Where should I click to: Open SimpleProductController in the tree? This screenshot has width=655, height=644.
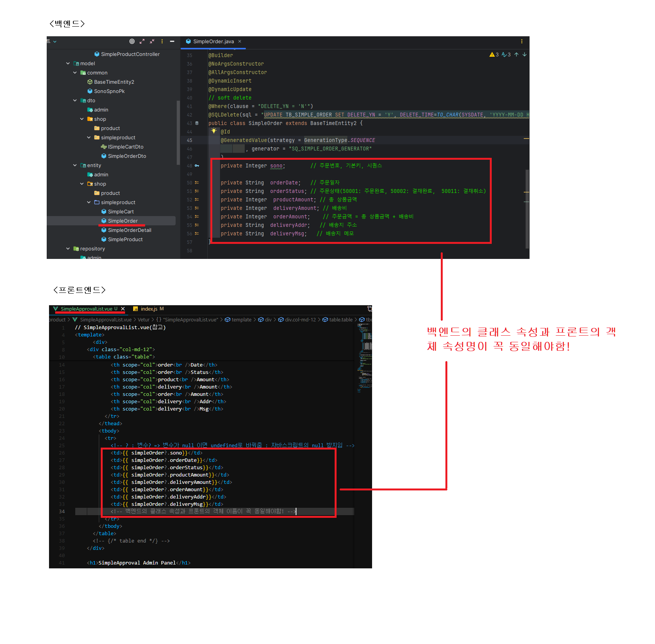(127, 54)
